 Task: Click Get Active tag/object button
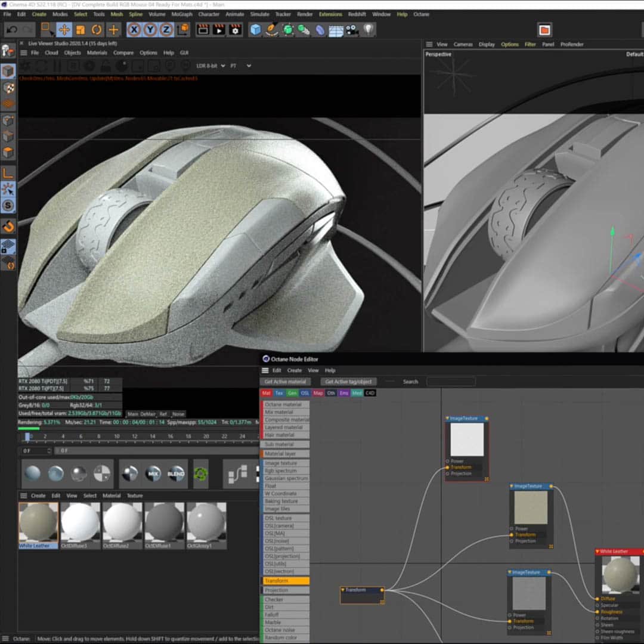point(349,382)
